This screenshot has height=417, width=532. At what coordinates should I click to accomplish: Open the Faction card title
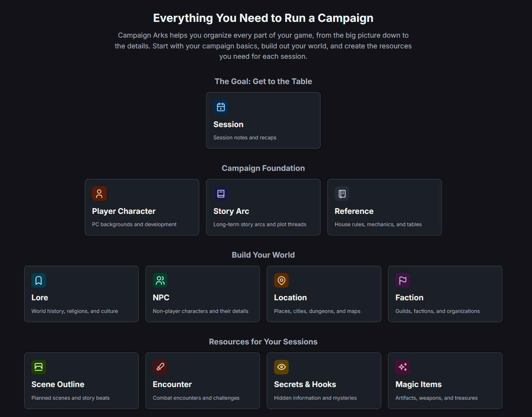[x=409, y=298]
